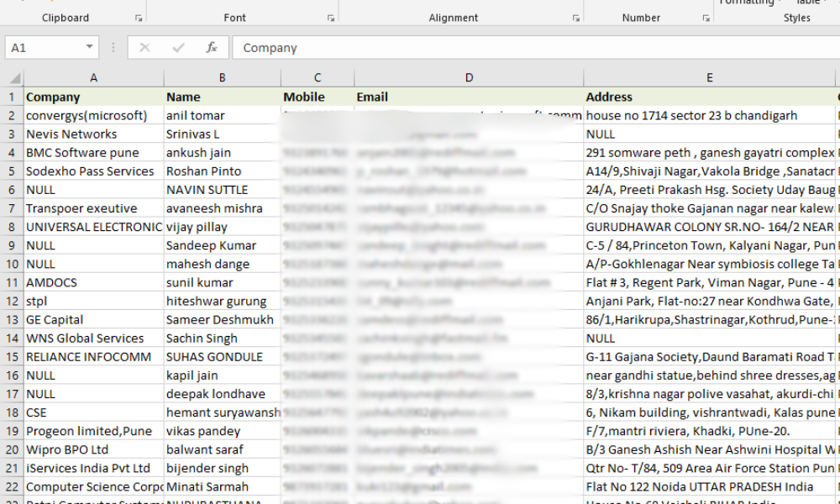Image resolution: width=840 pixels, height=504 pixels.
Task: Select cell GE Capital
Action: (x=94, y=320)
